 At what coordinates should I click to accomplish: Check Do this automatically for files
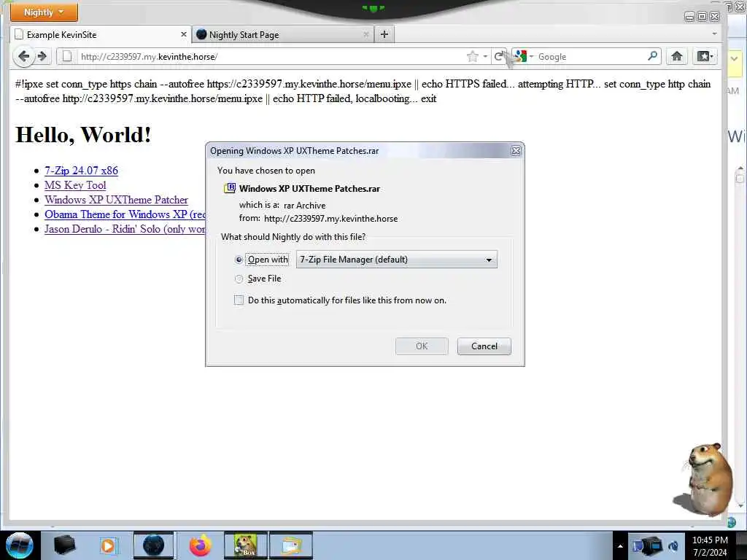point(239,300)
